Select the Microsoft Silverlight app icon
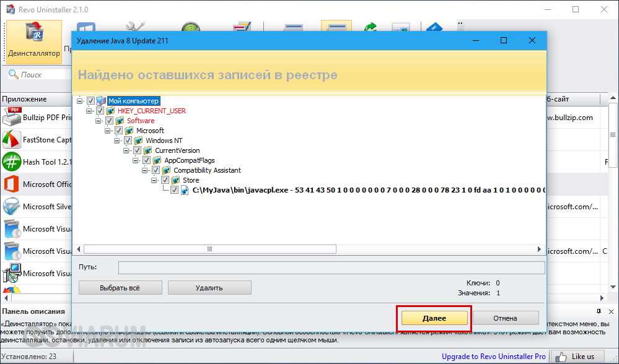Image resolution: width=619 pixels, height=364 pixels. click(12, 206)
